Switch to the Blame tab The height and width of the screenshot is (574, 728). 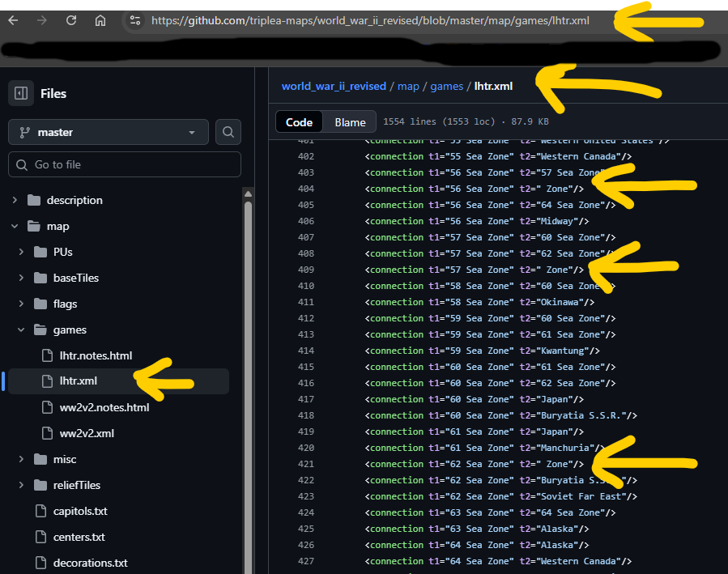point(350,122)
